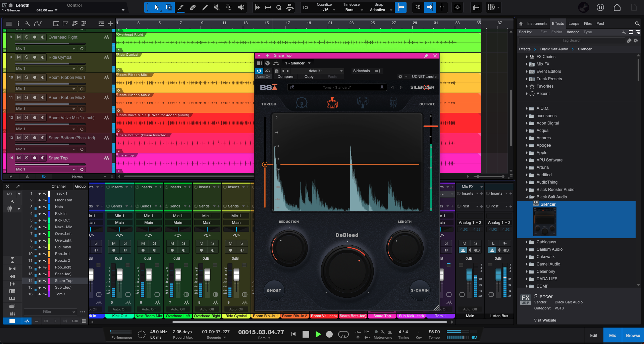The image size is (644, 344).
Task: Mute the Snare Top track
Action: pyautogui.click(x=19, y=158)
